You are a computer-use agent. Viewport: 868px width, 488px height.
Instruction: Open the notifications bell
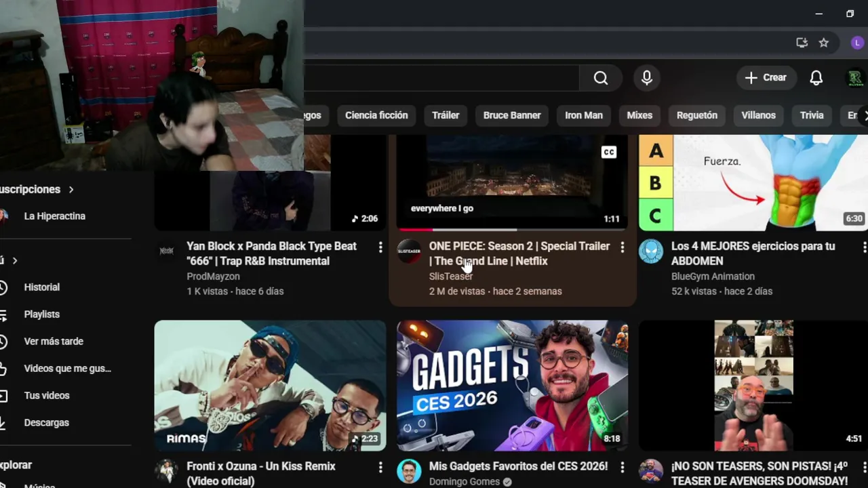816,78
